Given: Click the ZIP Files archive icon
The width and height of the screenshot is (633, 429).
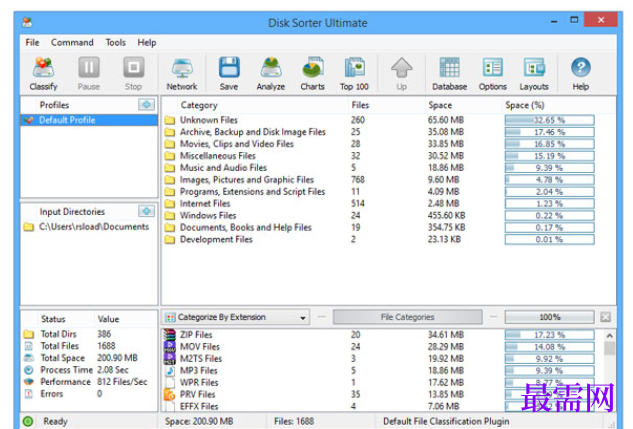Looking at the screenshot, I should (x=170, y=335).
